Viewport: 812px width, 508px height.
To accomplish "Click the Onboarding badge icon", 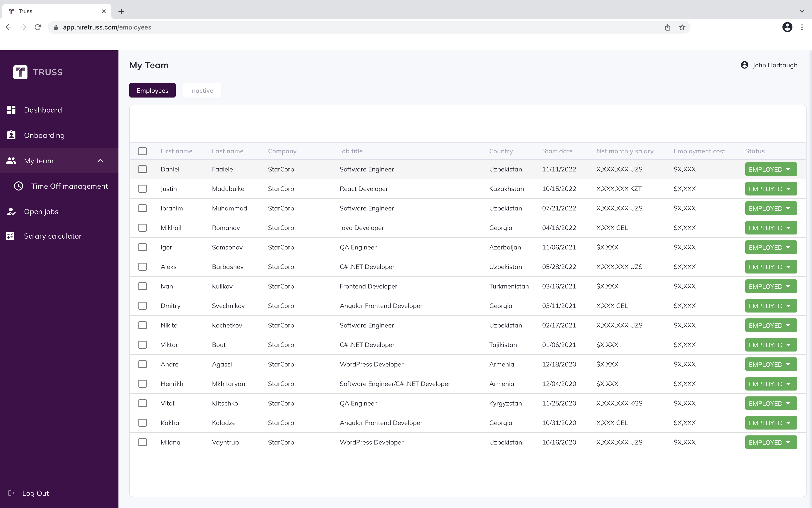I will (11, 135).
